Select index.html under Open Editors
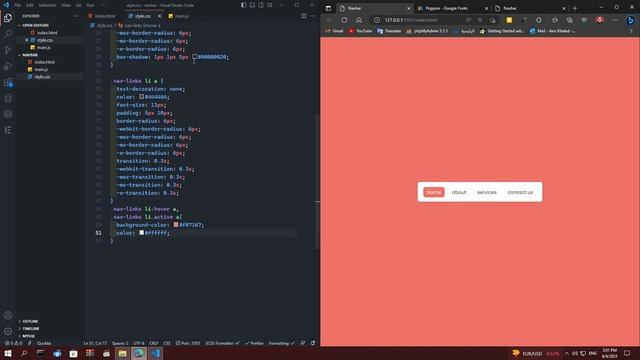Viewport: 640px width, 360px height. coord(47,33)
